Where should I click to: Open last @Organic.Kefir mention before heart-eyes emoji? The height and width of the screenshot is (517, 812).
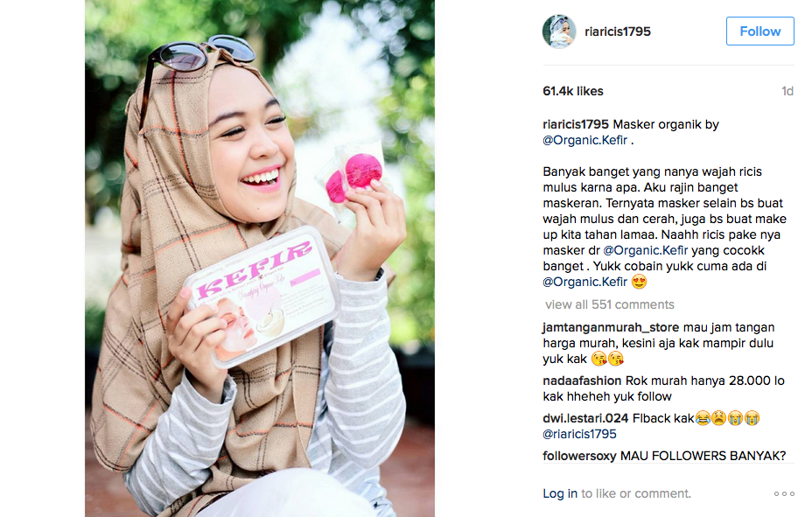(x=585, y=282)
